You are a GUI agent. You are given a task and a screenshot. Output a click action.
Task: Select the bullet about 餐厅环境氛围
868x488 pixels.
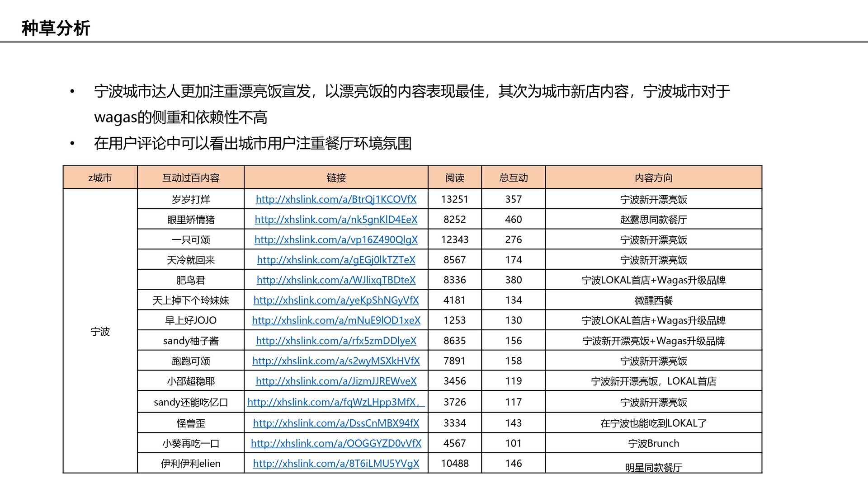click(253, 143)
